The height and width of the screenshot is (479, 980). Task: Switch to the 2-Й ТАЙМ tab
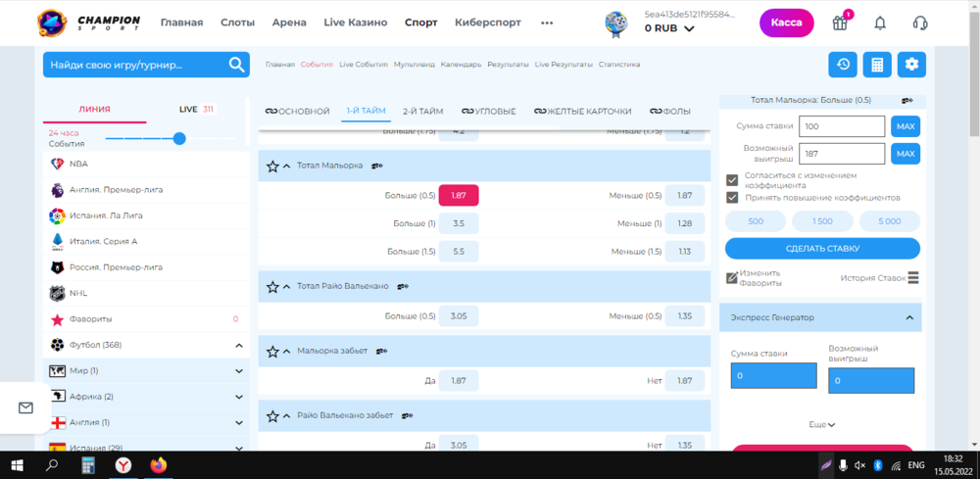(423, 111)
